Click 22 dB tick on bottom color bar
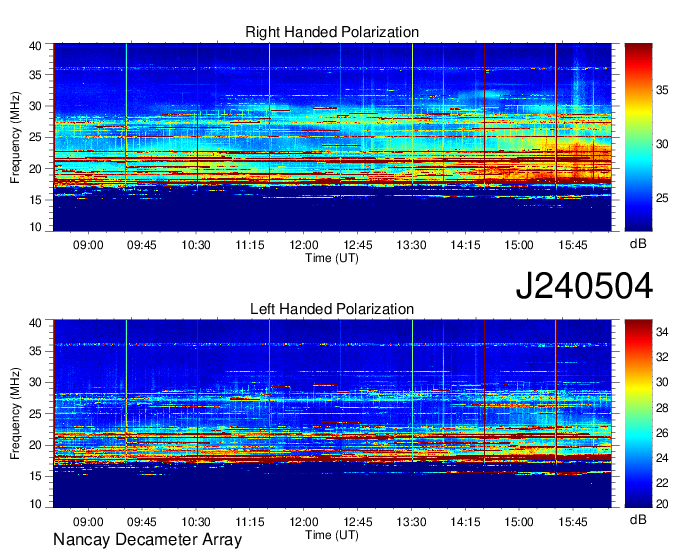Image resolution: width=680 pixels, height=552 pixels. tap(662, 483)
